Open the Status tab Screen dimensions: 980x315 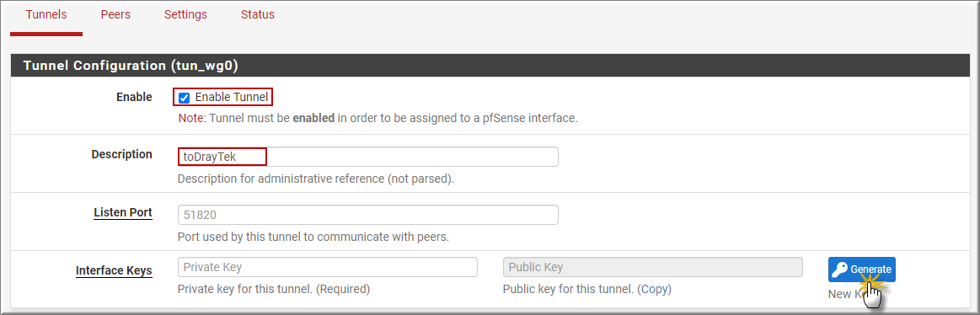click(x=258, y=14)
